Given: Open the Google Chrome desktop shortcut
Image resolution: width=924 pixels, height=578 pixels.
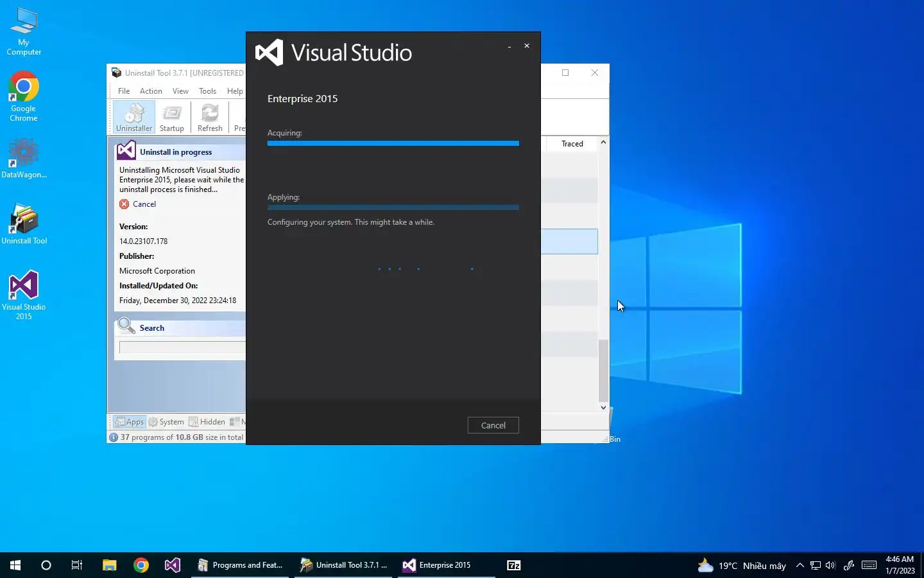Looking at the screenshot, I should point(24,96).
